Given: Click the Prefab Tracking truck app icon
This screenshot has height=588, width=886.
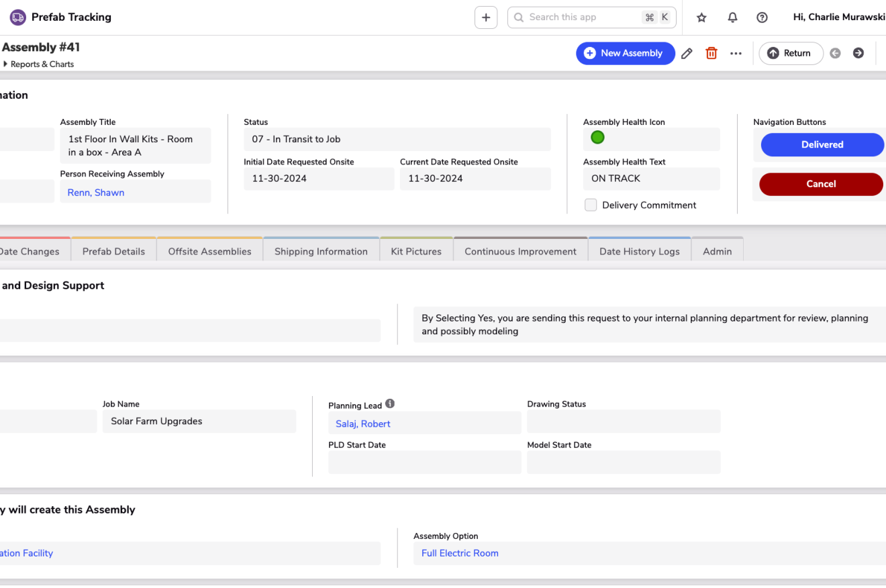Looking at the screenshot, I should (17, 17).
